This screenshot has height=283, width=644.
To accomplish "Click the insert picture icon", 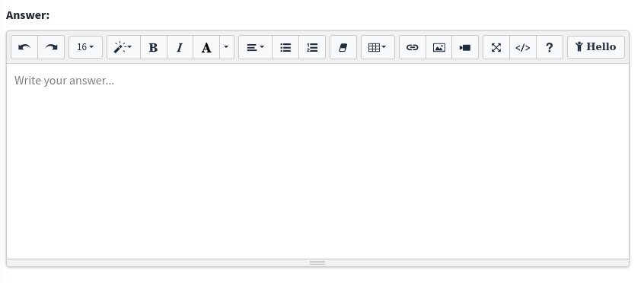I will point(439,47).
